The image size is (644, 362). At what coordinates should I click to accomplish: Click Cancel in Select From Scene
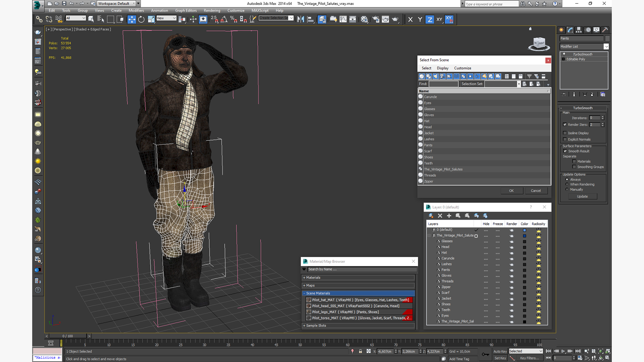[x=536, y=191]
